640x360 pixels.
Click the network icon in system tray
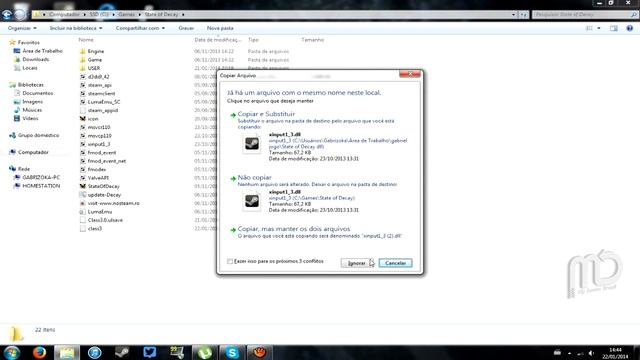pyautogui.click(x=580, y=353)
